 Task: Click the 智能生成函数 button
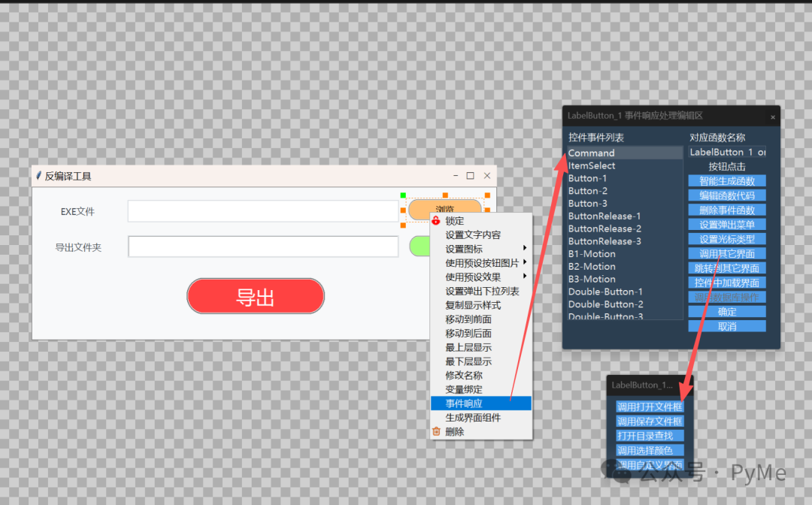pos(726,181)
